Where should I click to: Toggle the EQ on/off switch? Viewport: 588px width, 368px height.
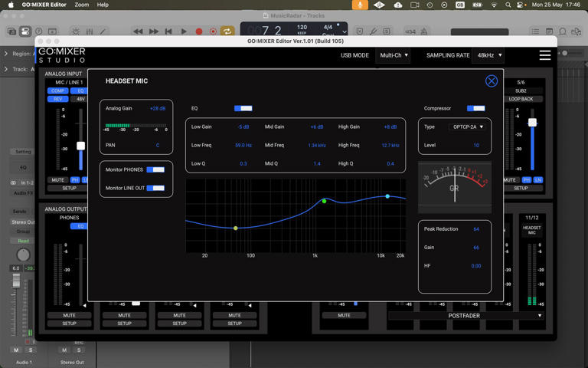243,108
